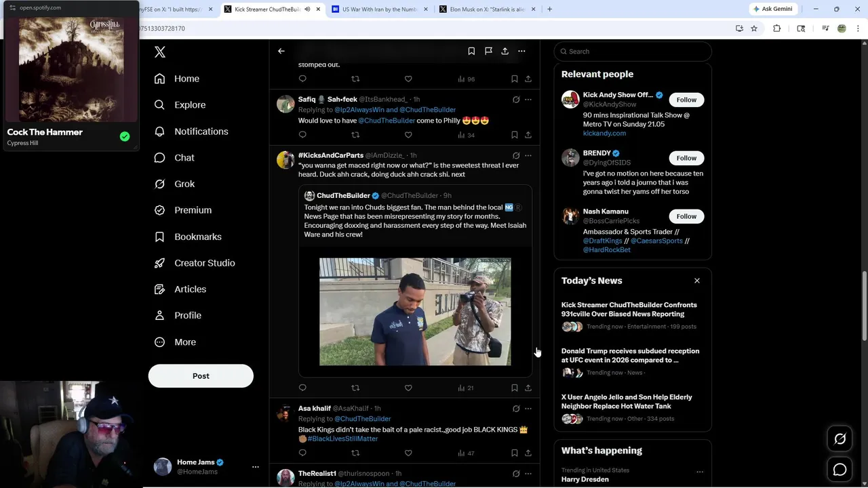Click the header share upload icon
The width and height of the screenshot is (868, 488).
click(x=505, y=51)
